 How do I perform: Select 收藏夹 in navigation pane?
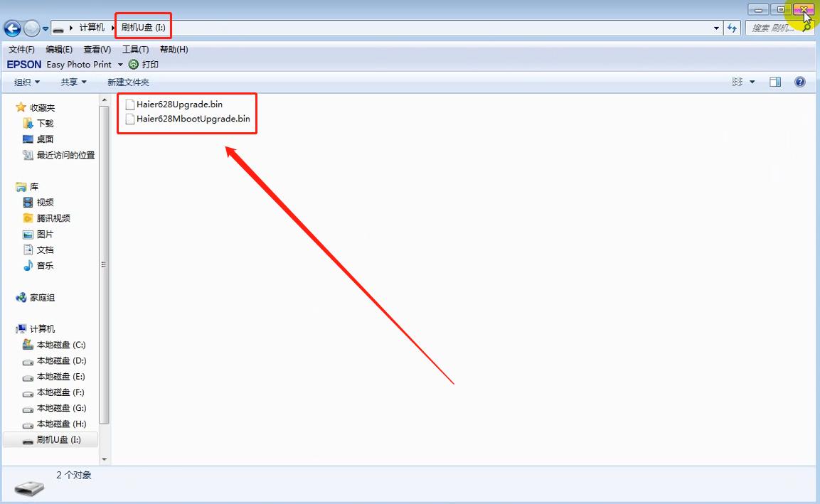(x=43, y=108)
